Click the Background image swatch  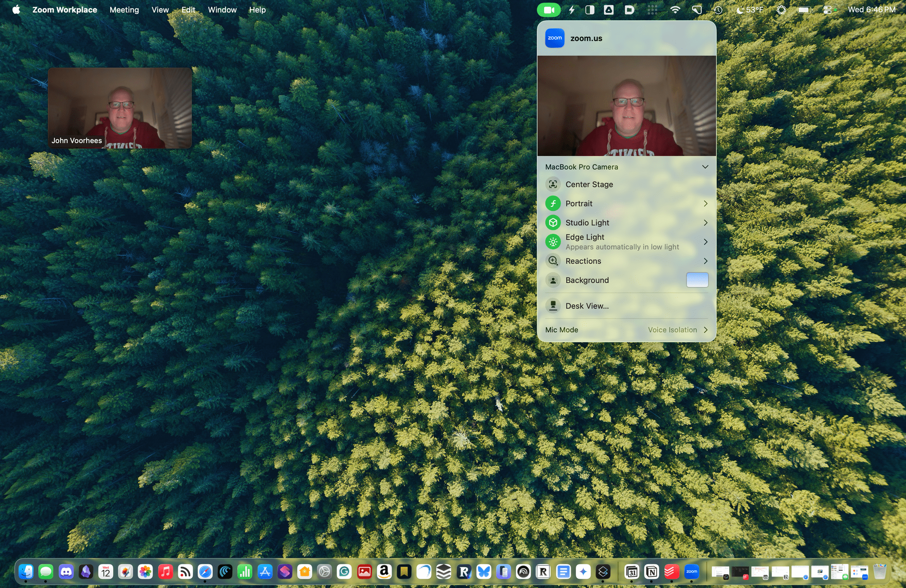point(697,280)
